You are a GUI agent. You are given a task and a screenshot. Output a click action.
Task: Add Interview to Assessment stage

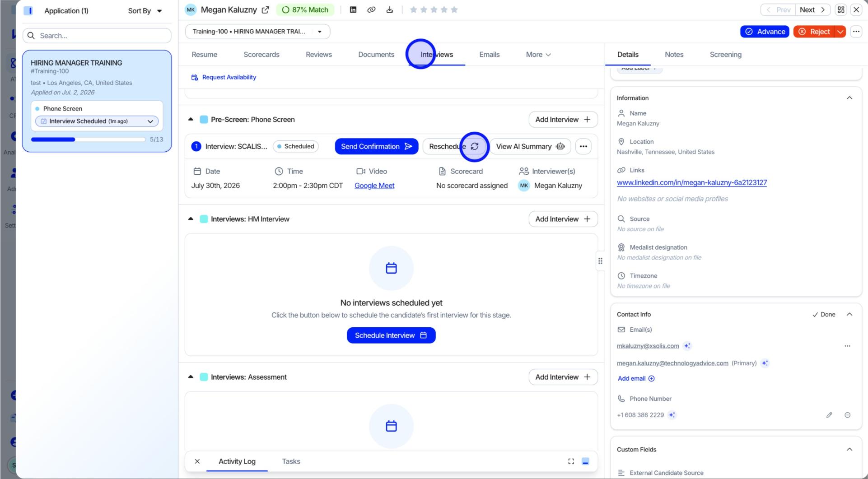click(563, 377)
